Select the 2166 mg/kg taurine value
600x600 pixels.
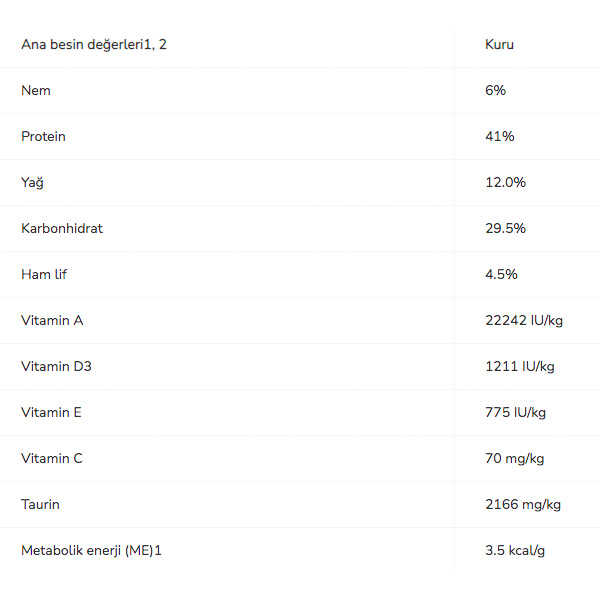tap(523, 504)
